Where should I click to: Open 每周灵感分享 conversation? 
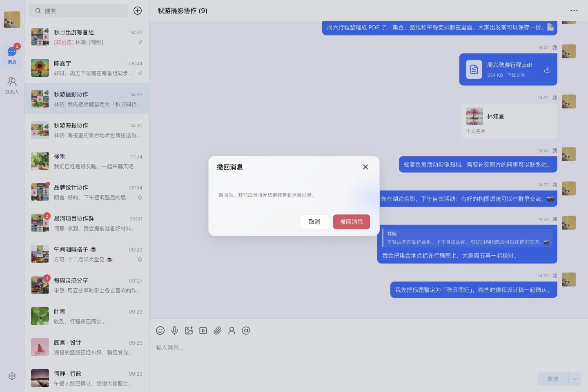pos(87,285)
